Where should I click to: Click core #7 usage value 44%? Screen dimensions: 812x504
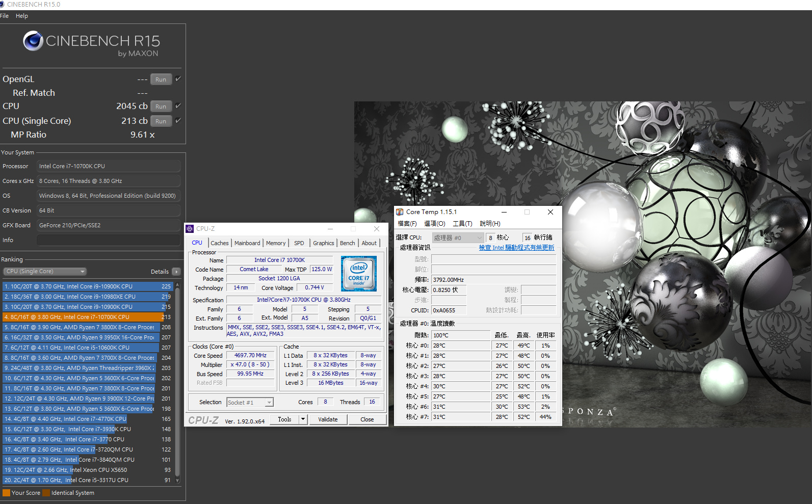click(545, 417)
